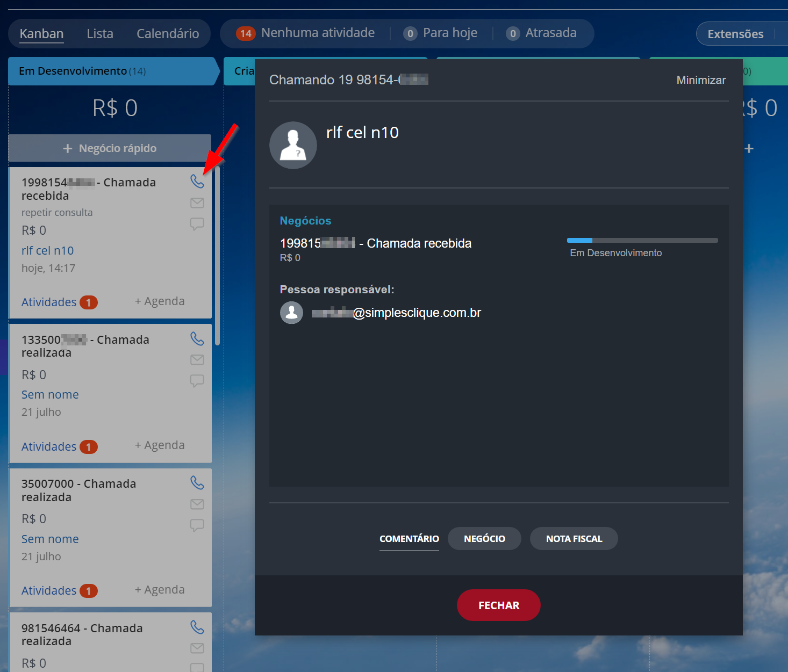The height and width of the screenshot is (672, 788).
Task: Minimize the call window via Minimizar
Action: coord(701,80)
